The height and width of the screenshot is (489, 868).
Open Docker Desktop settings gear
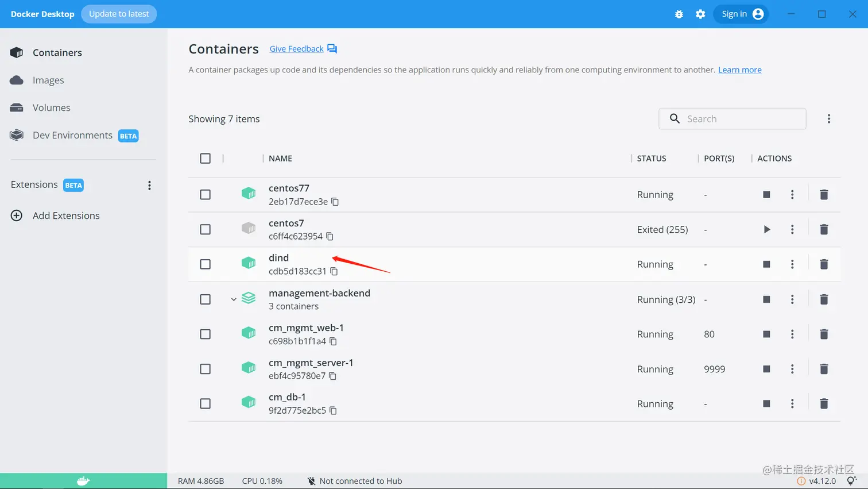point(700,14)
